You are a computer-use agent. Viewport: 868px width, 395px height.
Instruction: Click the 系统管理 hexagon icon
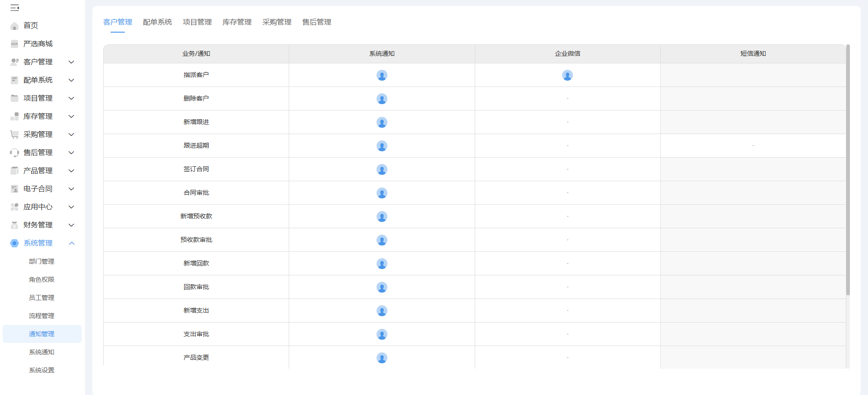point(14,243)
